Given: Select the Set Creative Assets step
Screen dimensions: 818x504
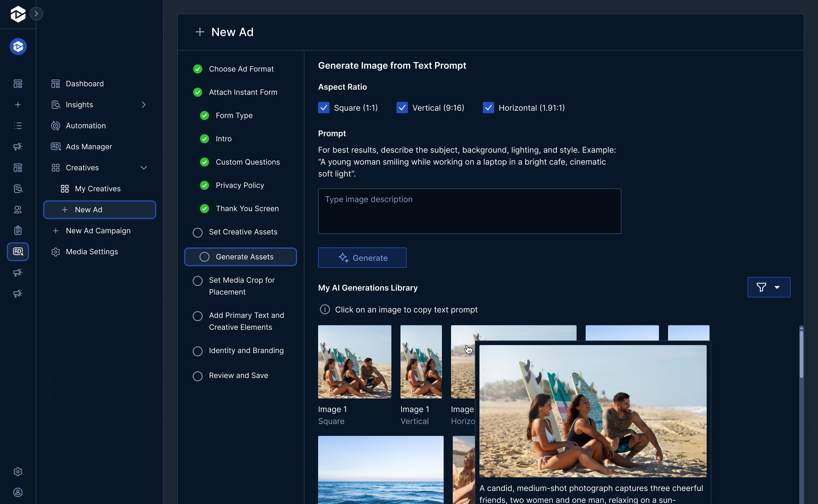Looking at the screenshot, I should point(243,232).
